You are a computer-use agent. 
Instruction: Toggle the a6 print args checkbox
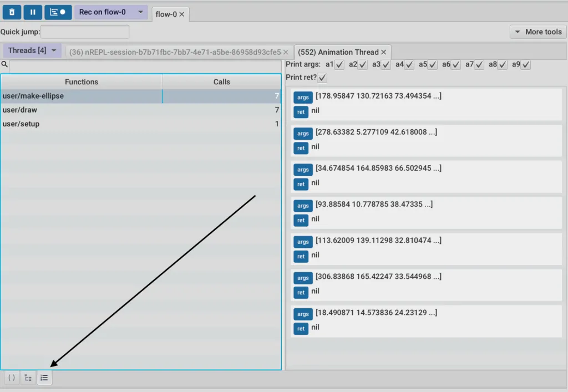coord(456,65)
